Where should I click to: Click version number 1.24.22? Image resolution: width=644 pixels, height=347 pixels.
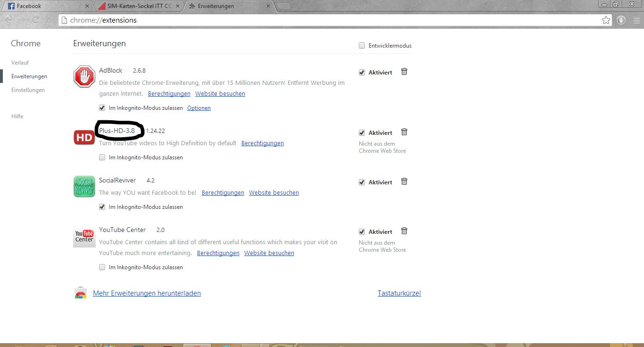tap(155, 131)
